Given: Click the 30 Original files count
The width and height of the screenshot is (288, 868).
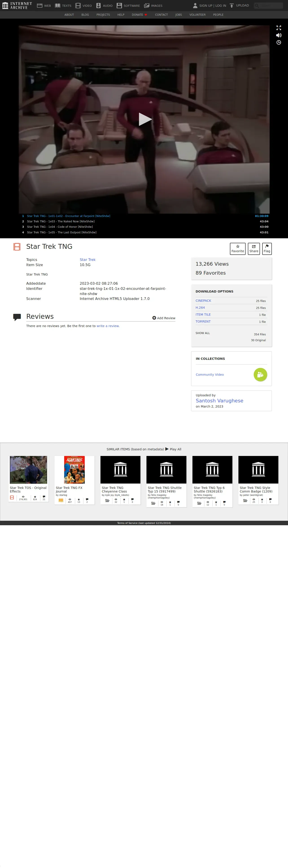Looking at the screenshot, I should (x=258, y=340).
